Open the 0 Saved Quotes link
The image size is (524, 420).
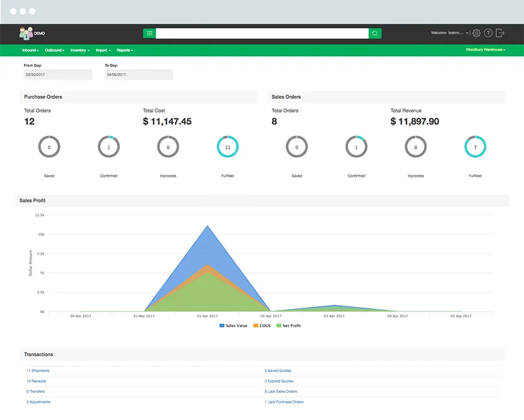tap(277, 371)
